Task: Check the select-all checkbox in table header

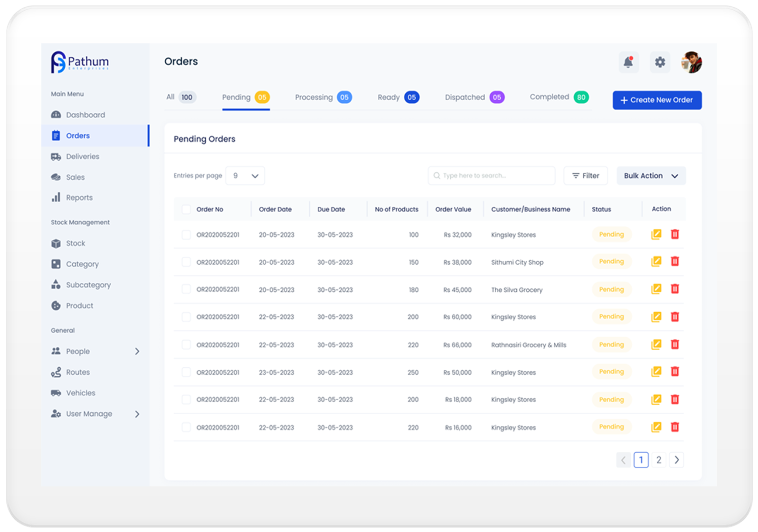Action: [x=186, y=209]
